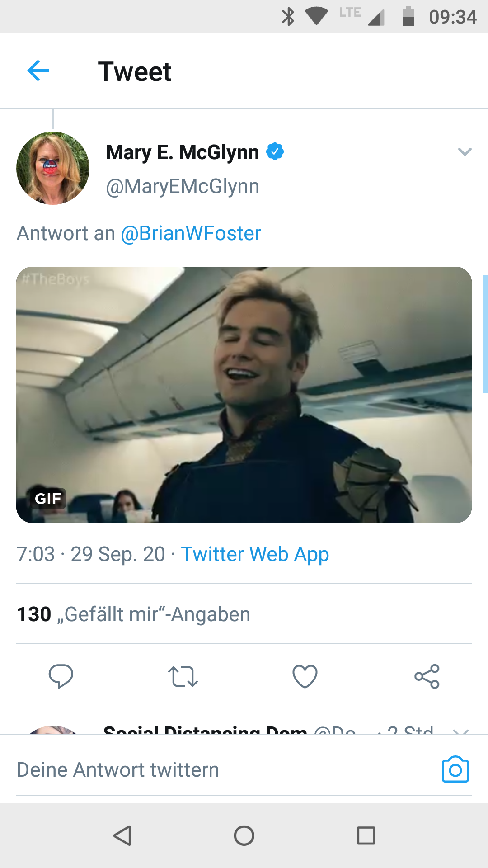Expand tweet options chevron beside Mary's name
Screen dimensions: 488x868
coord(465,152)
